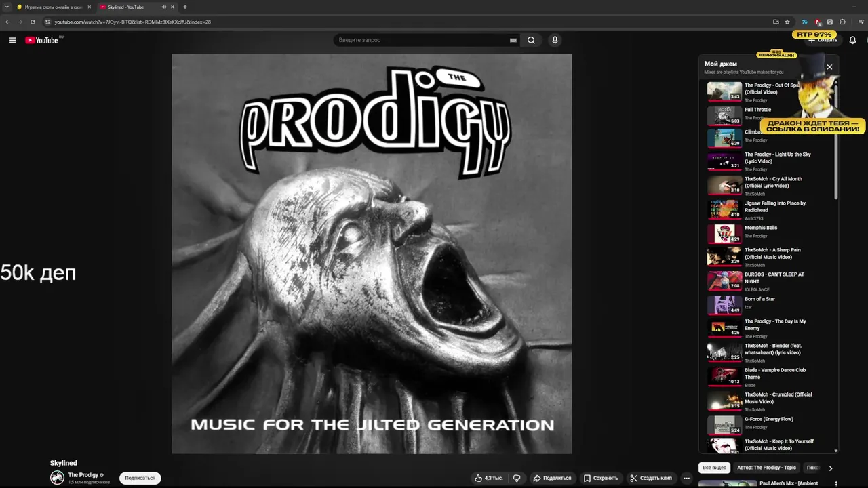Mute the Skylined YouTube tab audio icon
868x488 pixels.
click(x=164, y=7)
